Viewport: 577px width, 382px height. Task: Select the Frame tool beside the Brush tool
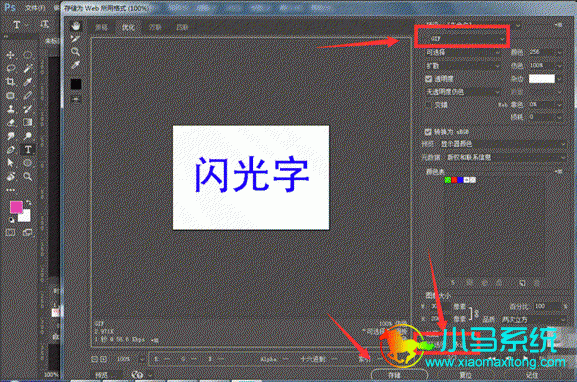10,96
